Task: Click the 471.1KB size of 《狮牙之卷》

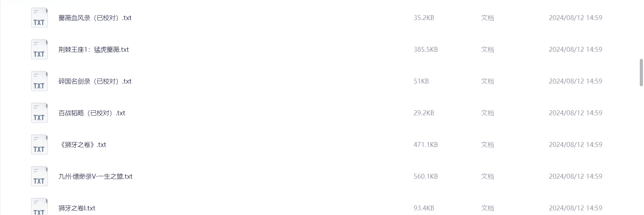Action: coord(425,145)
